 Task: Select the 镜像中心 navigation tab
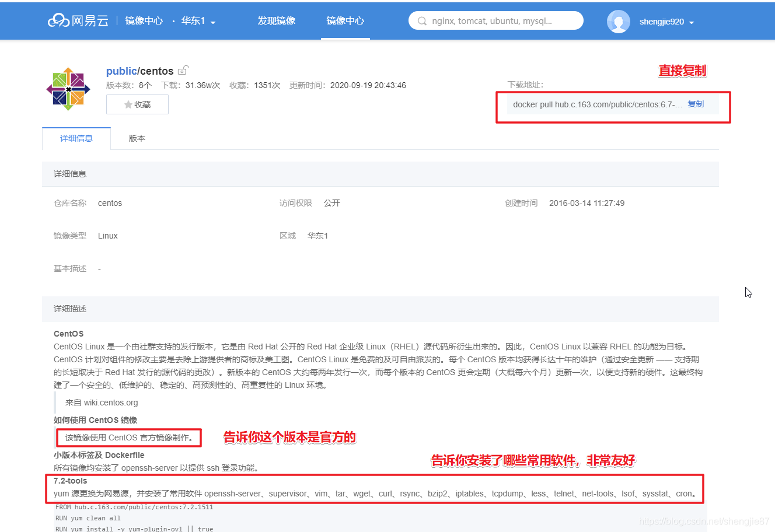click(345, 21)
